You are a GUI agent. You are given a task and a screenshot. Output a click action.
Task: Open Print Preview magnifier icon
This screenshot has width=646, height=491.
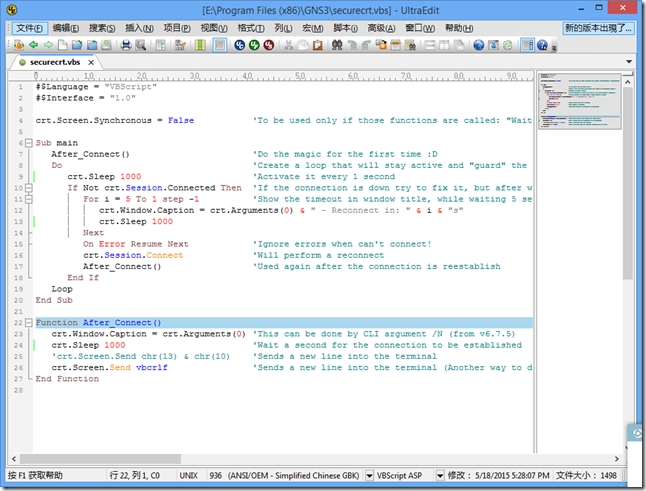[x=140, y=45]
